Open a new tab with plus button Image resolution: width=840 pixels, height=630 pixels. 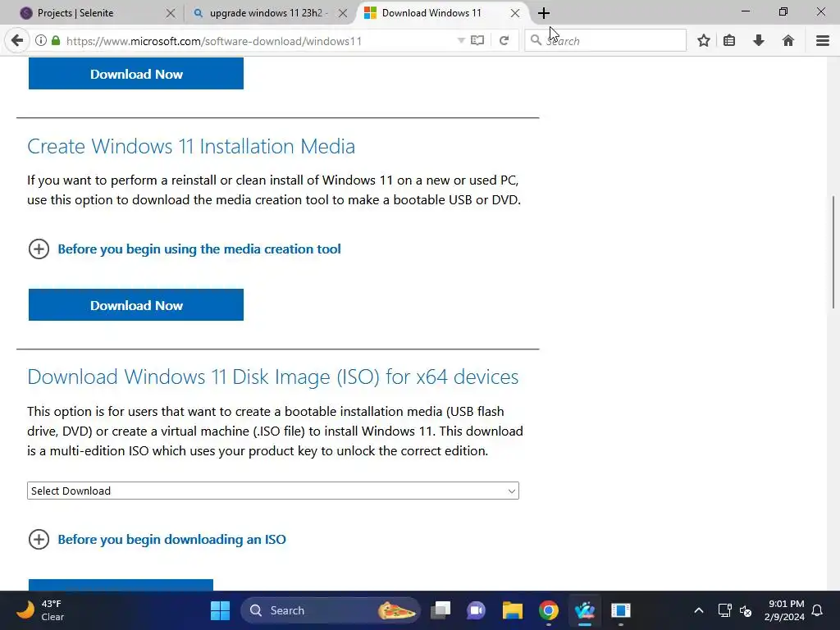tap(544, 13)
